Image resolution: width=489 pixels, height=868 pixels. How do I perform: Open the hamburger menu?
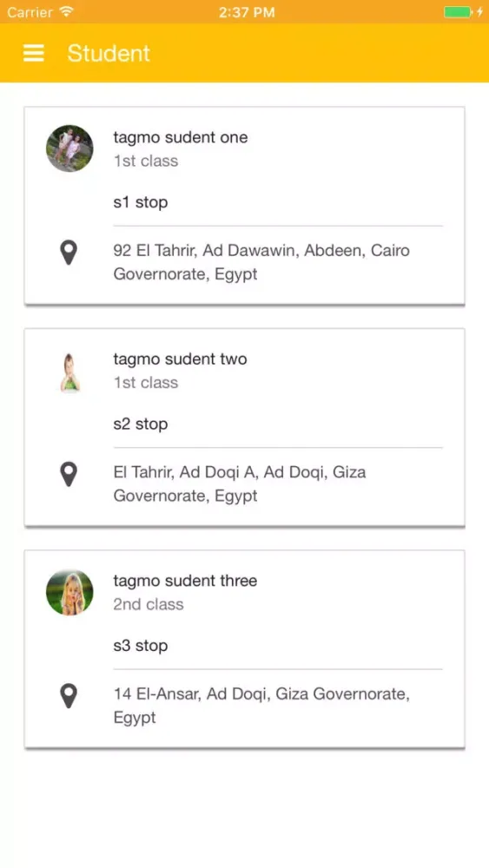pyautogui.click(x=33, y=53)
